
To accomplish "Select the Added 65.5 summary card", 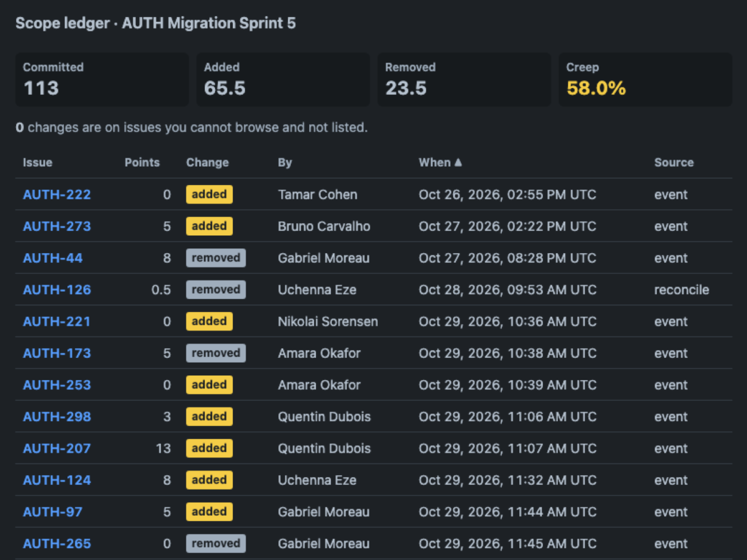I will click(283, 80).
